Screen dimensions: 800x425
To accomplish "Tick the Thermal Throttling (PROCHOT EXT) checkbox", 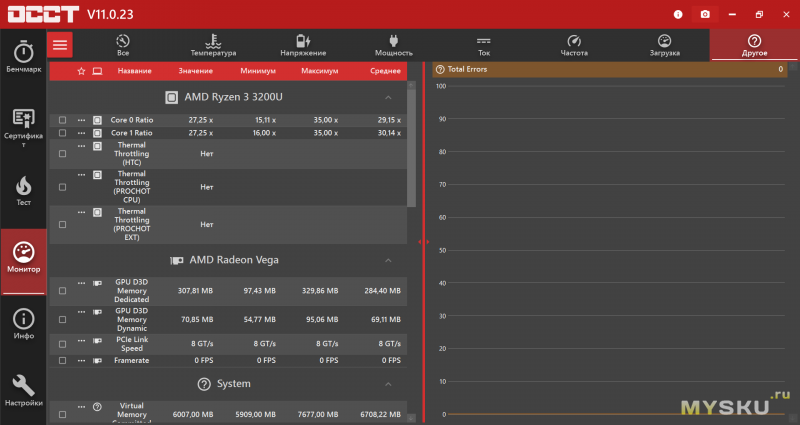I will click(62, 224).
